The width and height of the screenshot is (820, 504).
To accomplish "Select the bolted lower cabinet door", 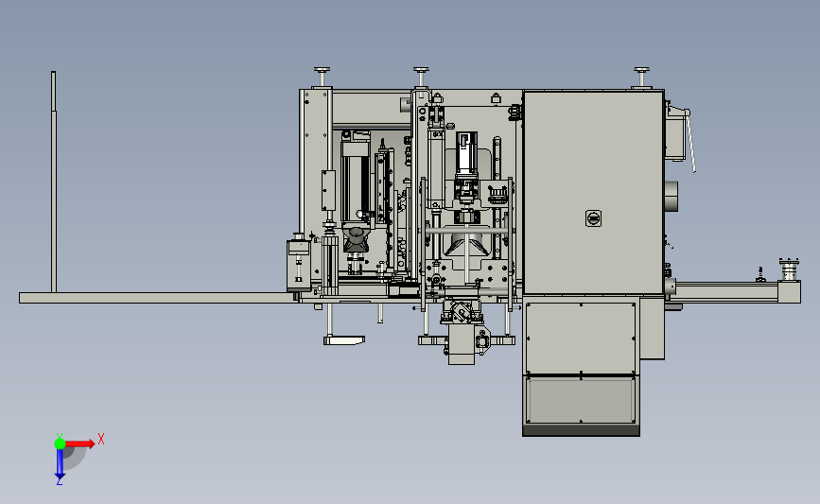I will click(x=581, y=338).
